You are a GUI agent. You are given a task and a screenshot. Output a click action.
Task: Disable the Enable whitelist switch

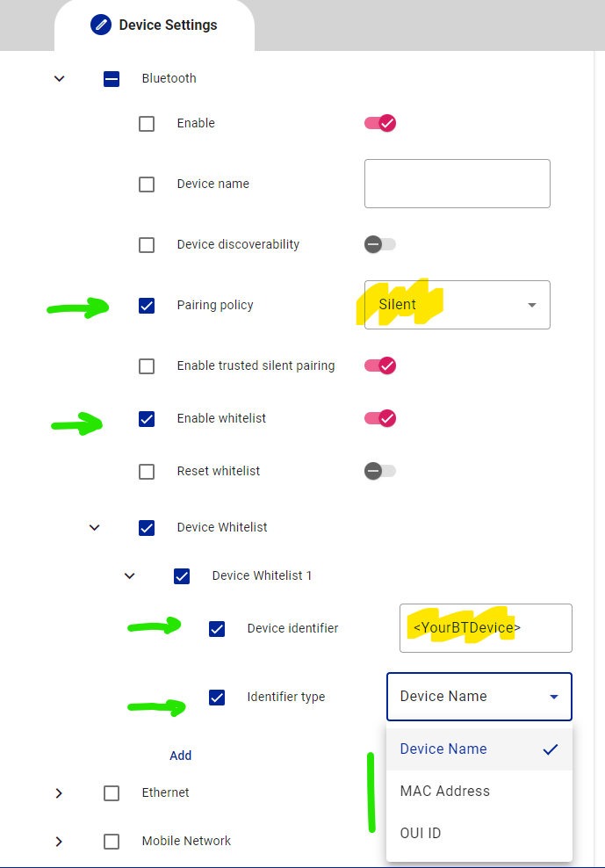coord(380,418)
